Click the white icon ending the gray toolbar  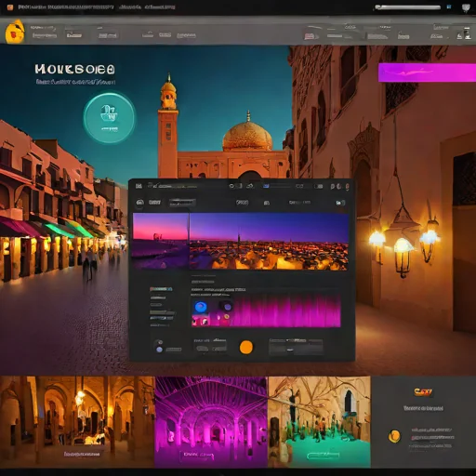click(x=467, y=33)
